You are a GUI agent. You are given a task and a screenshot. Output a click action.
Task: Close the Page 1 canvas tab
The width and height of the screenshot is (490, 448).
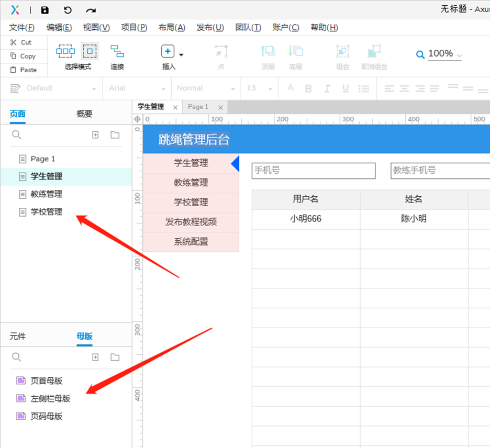(x=220, y=107)
